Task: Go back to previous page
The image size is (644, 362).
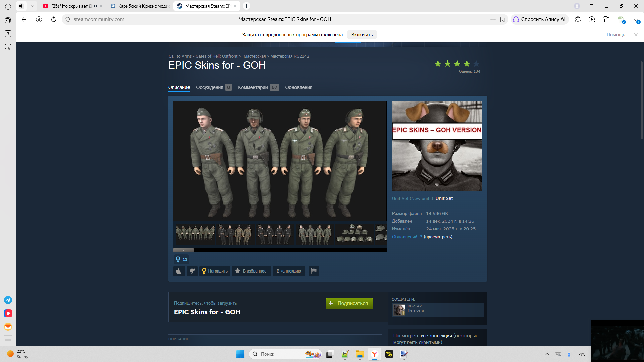Action: click(x=24, y=19)
